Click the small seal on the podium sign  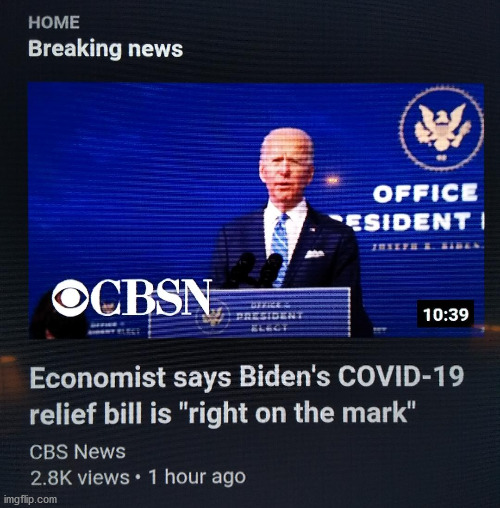pos(213,316)
